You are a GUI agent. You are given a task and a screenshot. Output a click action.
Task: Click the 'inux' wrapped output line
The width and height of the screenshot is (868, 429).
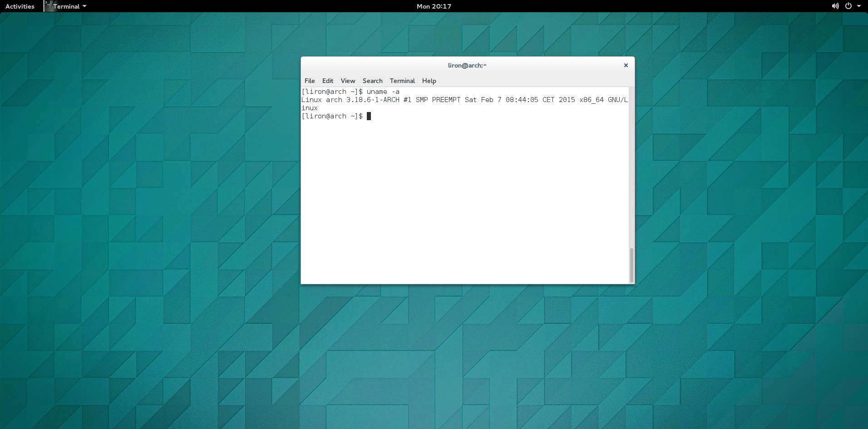click(x=310, y=108)
